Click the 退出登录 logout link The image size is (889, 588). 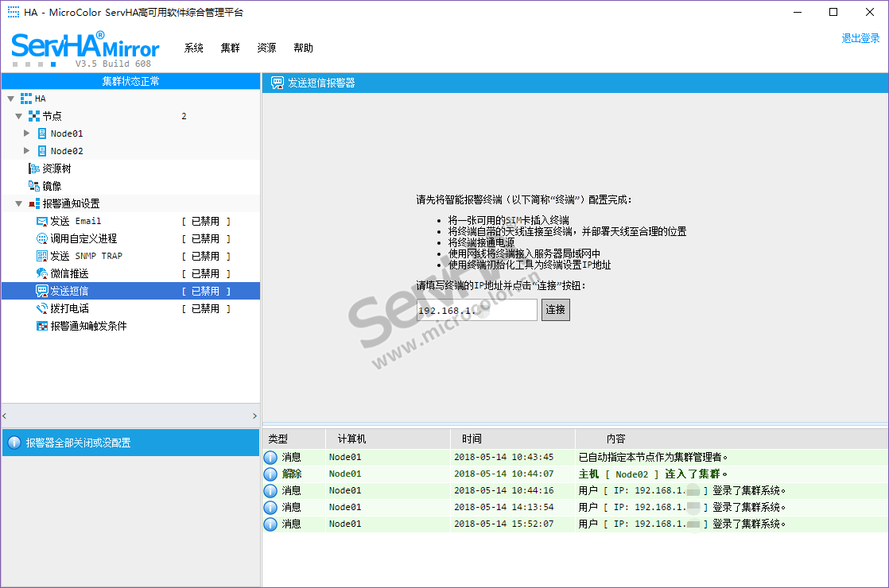(x=860, y=38)
